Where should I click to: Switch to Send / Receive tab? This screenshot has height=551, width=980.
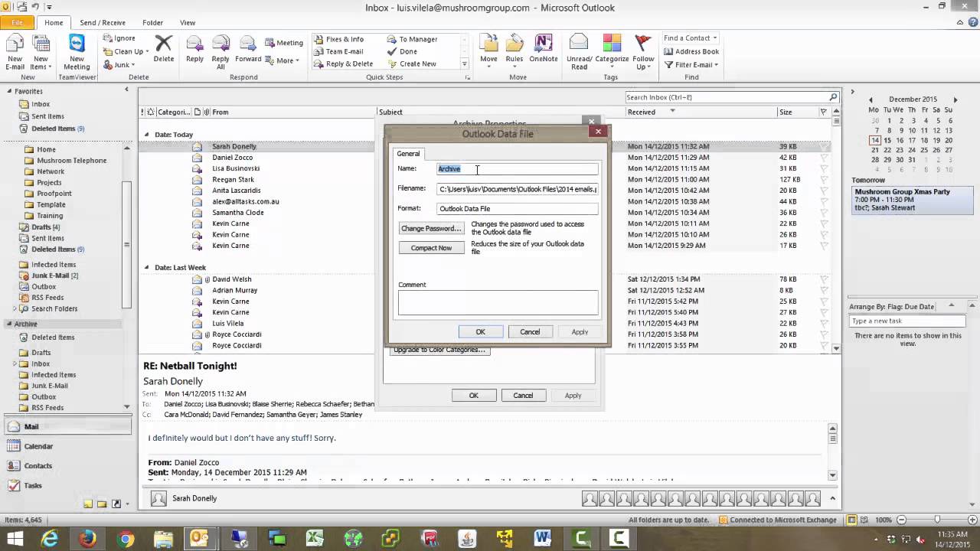pos(103,23)
